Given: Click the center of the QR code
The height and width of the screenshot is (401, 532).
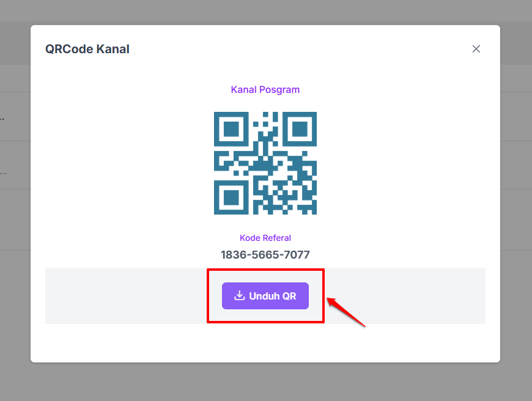Looking at the screenshot, I should pos(265,163).
